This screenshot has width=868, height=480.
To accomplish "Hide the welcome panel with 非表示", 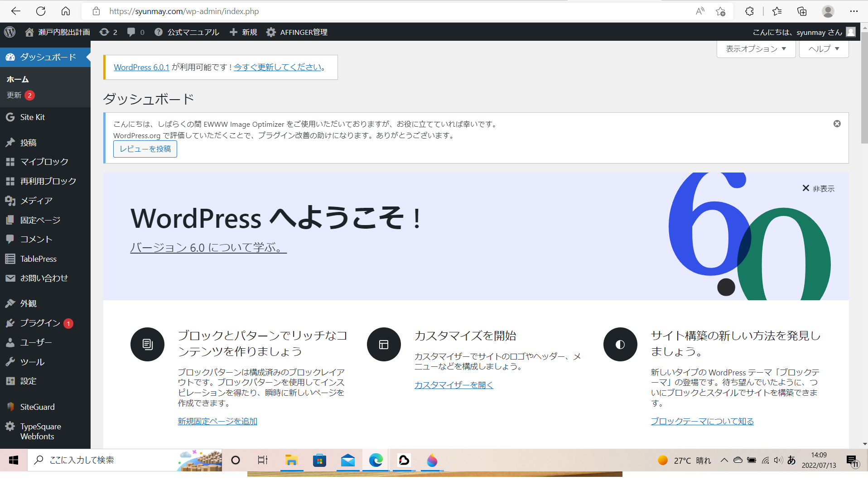I will pos(818,188).
